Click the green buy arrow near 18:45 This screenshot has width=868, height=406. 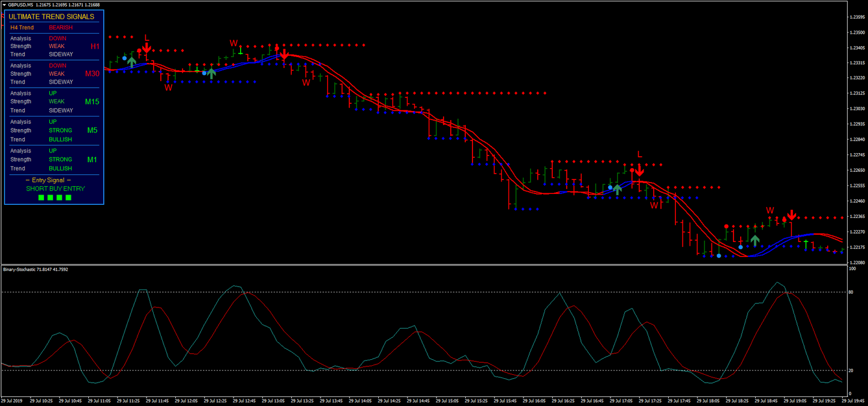click(x=755, y=240)
